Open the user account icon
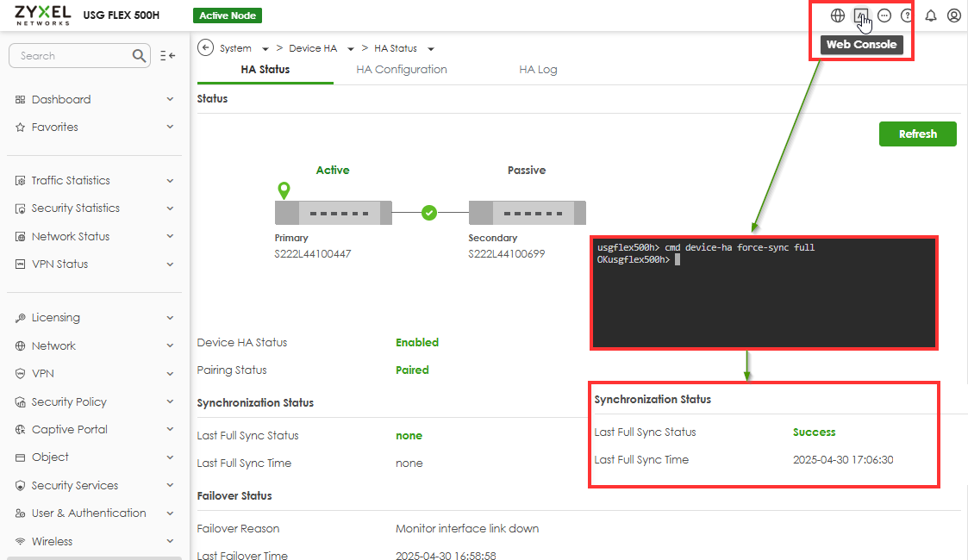 pos(953,16)
